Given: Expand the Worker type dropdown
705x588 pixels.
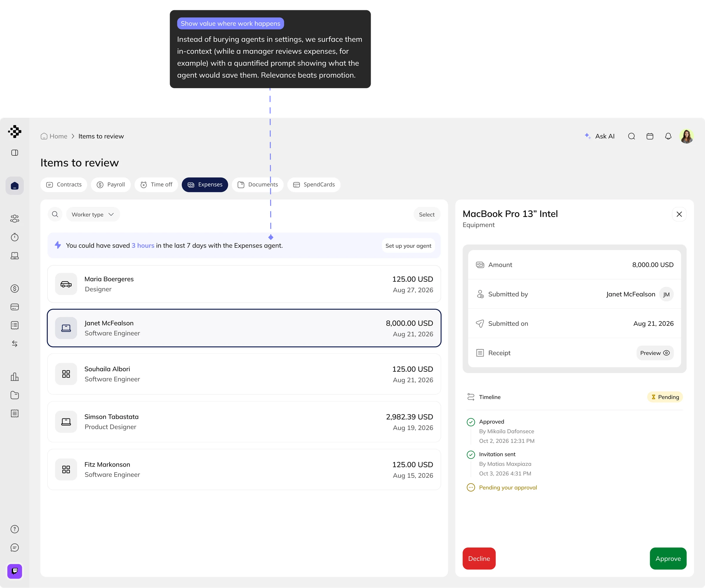Looking at the screenshot, I should pos(93,214).
